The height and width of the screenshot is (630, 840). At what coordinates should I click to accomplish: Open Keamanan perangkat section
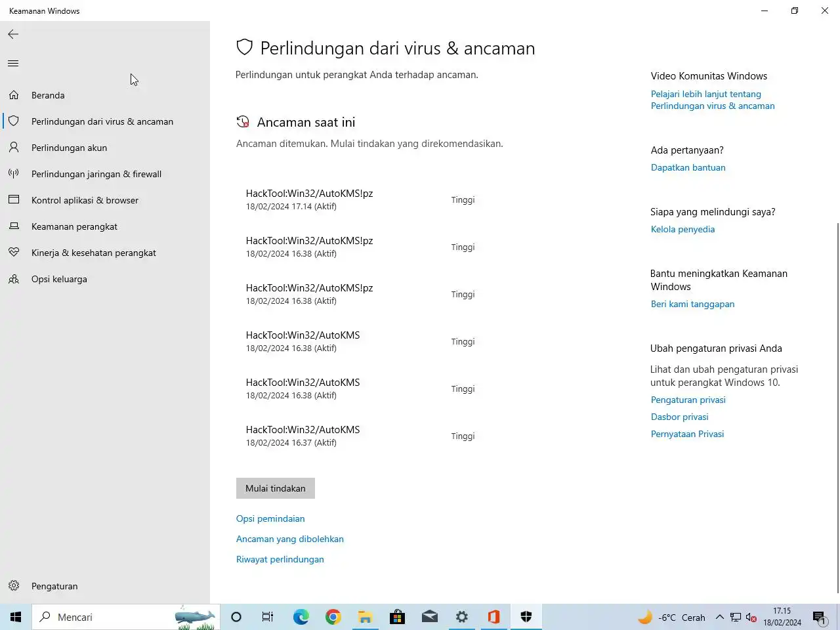point(105,226)
